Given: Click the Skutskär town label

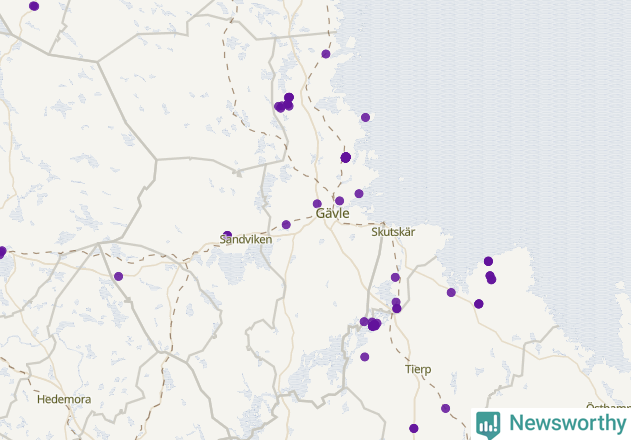Looking at the screenshot, I should [393, 232].
